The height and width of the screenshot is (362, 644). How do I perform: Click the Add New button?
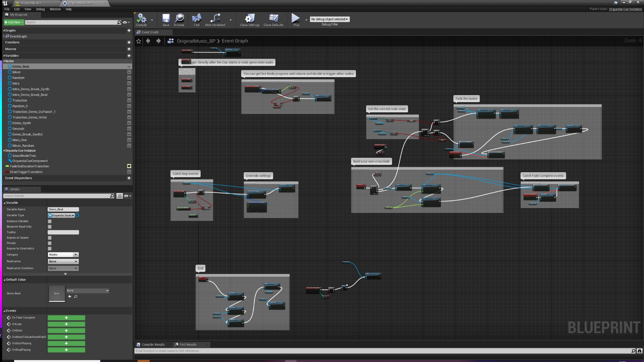[14, 22]
